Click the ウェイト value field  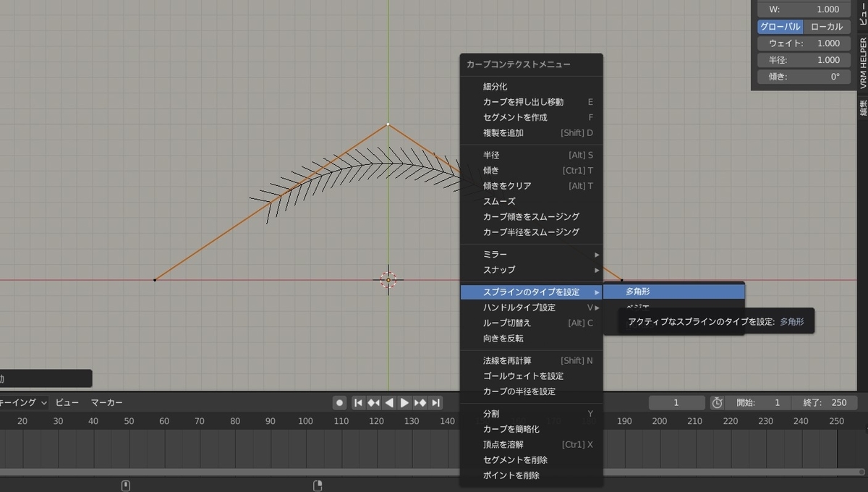(x=804, y=43)
